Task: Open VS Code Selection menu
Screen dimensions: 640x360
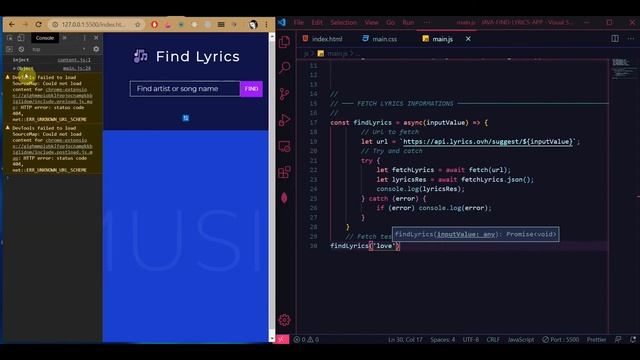Action: click(x=344, y=22)
